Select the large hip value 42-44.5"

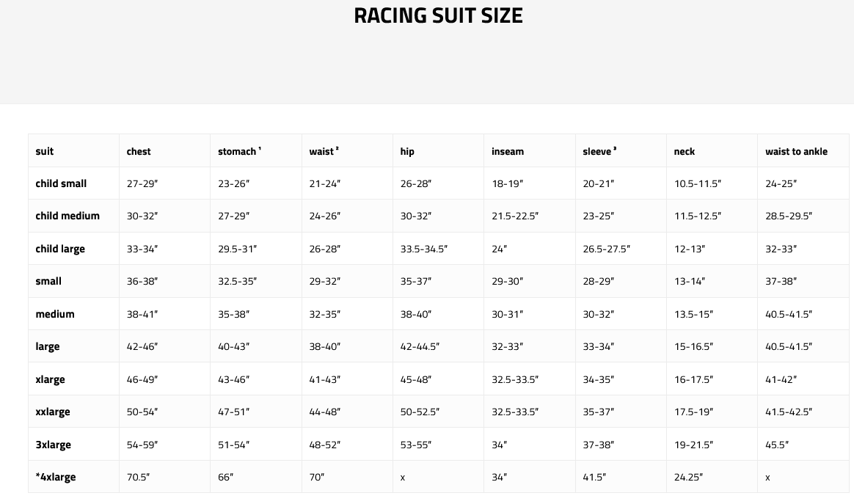420,346
